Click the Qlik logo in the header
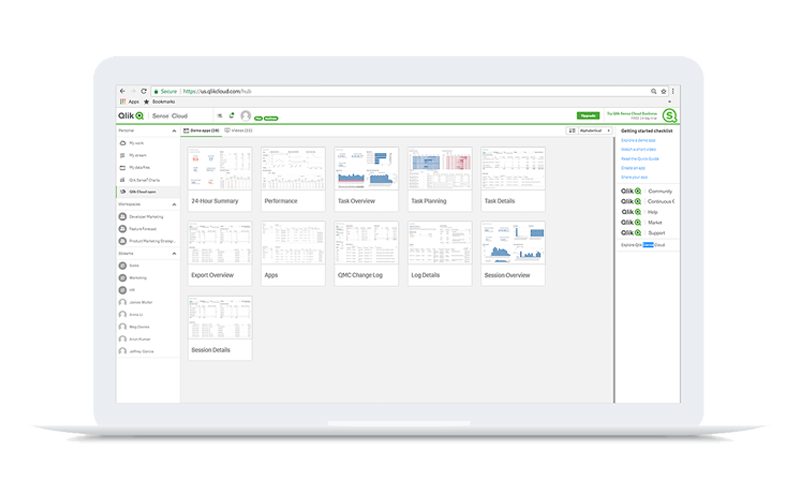 point(132,116)
